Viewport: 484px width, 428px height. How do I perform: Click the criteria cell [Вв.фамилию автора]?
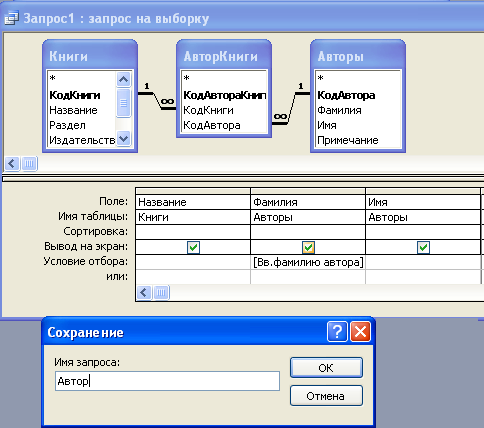tap(308, 262)
